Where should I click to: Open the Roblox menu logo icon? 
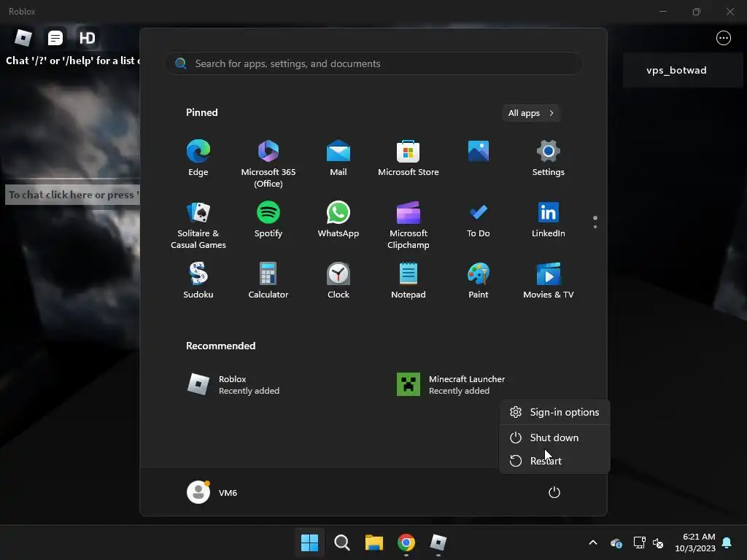[x=23, y=38]
